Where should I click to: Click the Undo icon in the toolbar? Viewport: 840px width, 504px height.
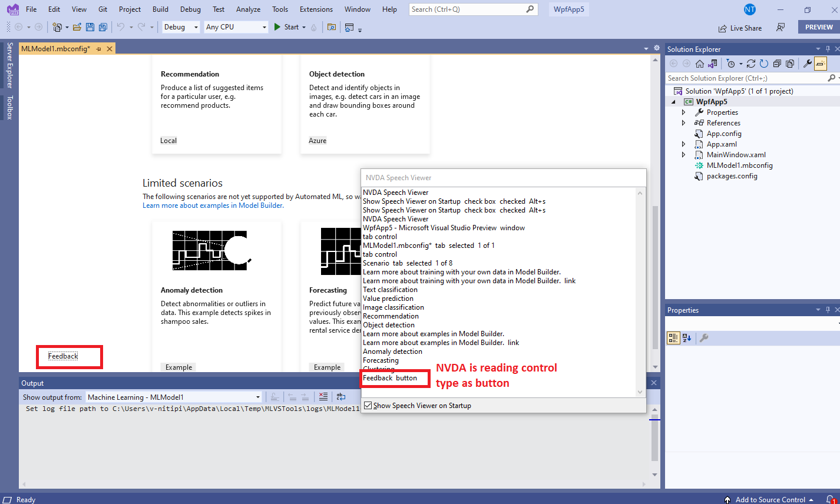[x=122, y=27]
